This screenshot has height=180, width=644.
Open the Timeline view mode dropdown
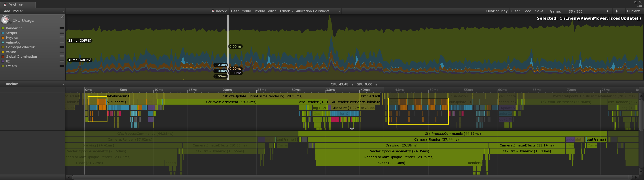[x=33, y=84]
